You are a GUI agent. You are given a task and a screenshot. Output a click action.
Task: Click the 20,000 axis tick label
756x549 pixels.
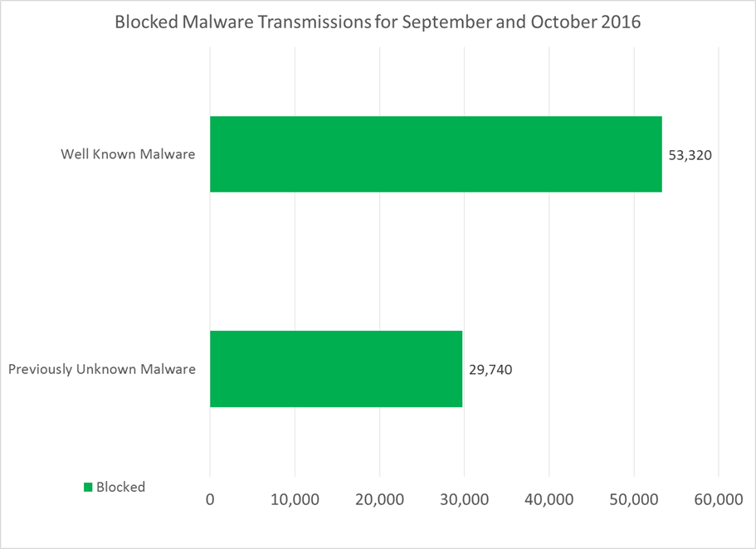pyautogui.click(x=379, y=500)
